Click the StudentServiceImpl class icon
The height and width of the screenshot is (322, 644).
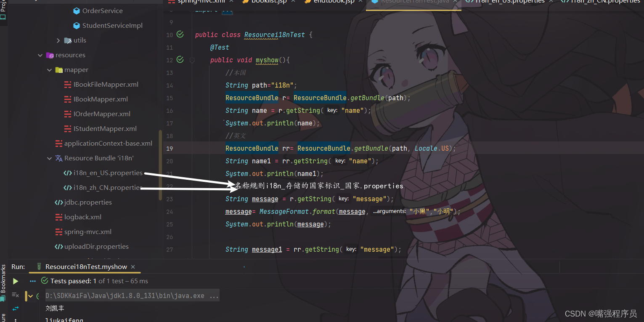(76, 26)
